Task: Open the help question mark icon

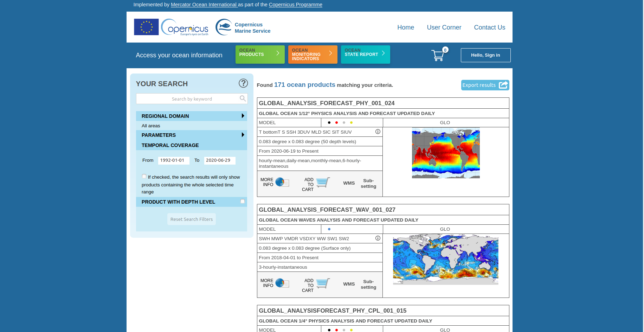Action: 243,83
